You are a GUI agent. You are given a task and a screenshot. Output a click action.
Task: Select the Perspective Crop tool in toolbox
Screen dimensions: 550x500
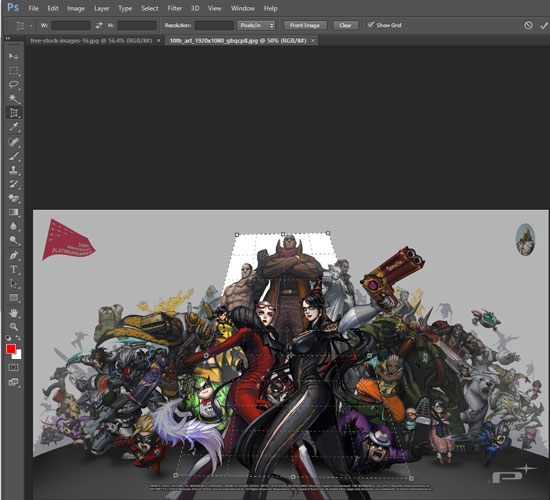coord(14,113)
